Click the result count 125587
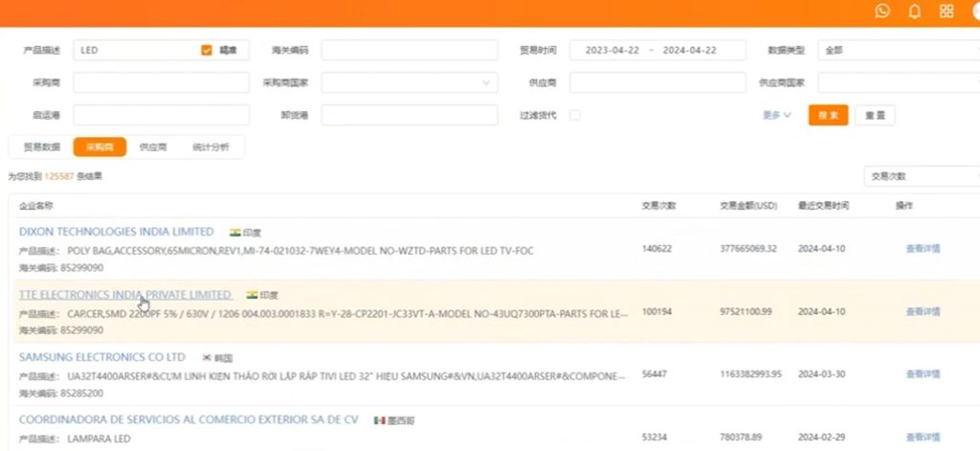This screenshot has height=451, width=980. [59, 176]
